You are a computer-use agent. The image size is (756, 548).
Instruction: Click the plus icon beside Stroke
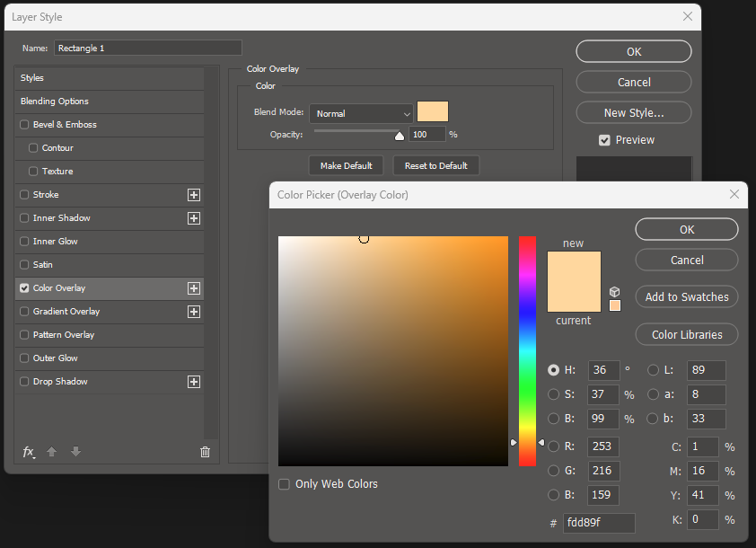[194, 194]
